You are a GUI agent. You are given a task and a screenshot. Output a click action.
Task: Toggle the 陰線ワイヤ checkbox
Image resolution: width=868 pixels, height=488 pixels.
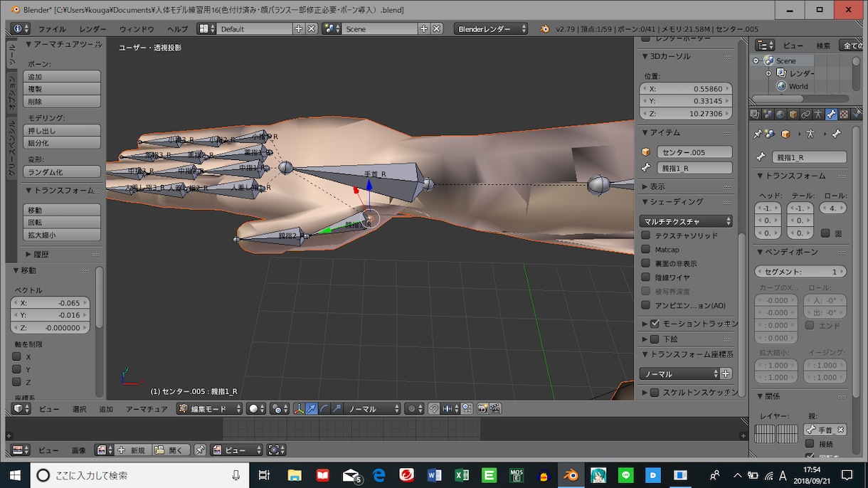(x=646, y=277)
